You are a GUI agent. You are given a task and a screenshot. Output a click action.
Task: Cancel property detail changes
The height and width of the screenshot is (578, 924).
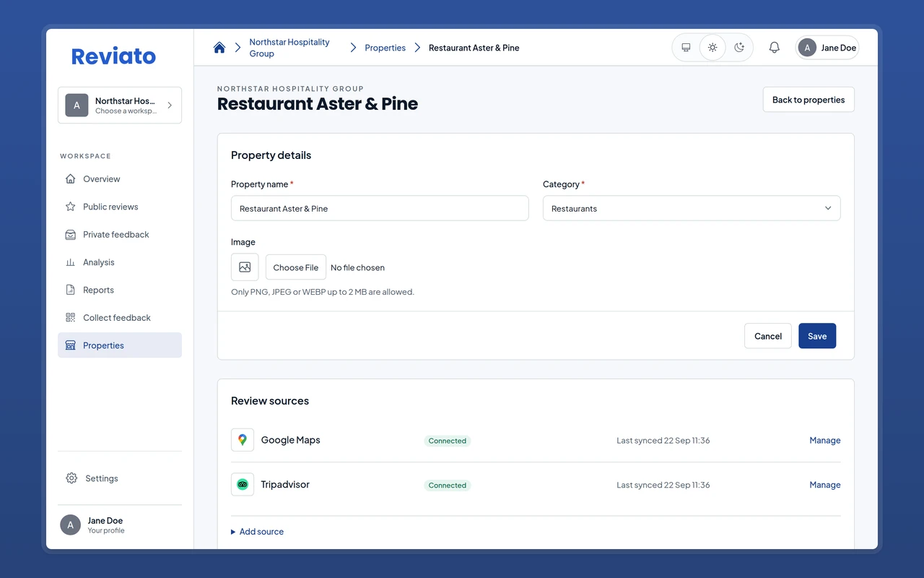pyautogui.click(x=768, y=336)
